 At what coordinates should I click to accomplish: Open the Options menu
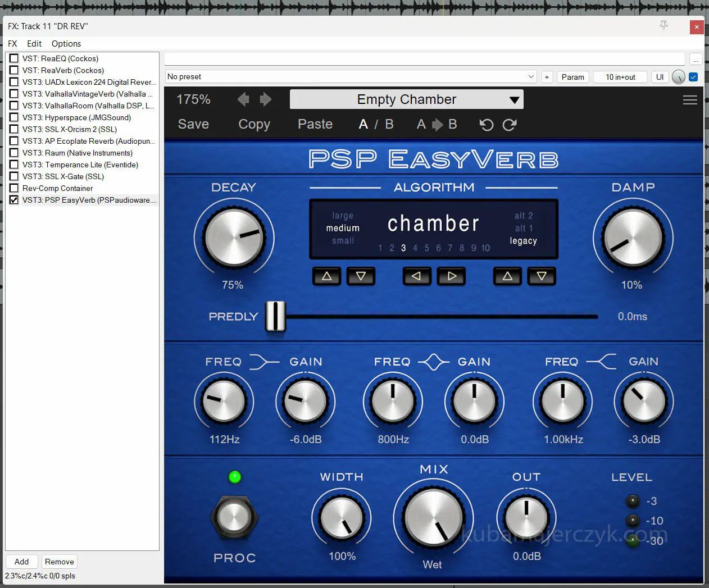click(66, 44)
